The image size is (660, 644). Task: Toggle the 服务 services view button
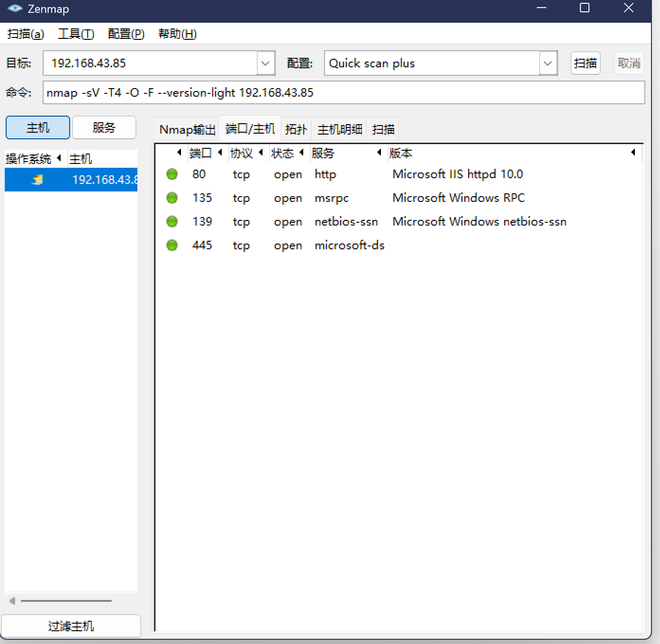104,127
